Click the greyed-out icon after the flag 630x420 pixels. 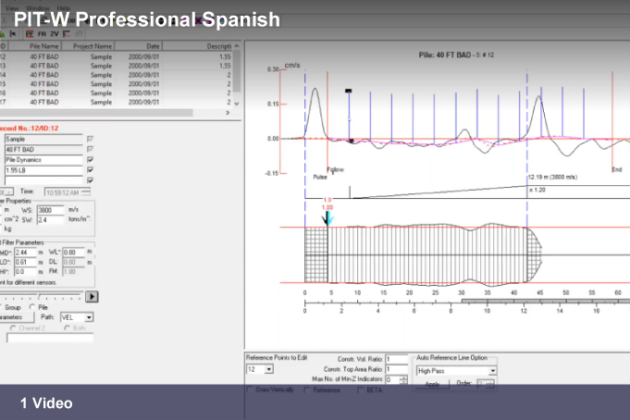79,34
